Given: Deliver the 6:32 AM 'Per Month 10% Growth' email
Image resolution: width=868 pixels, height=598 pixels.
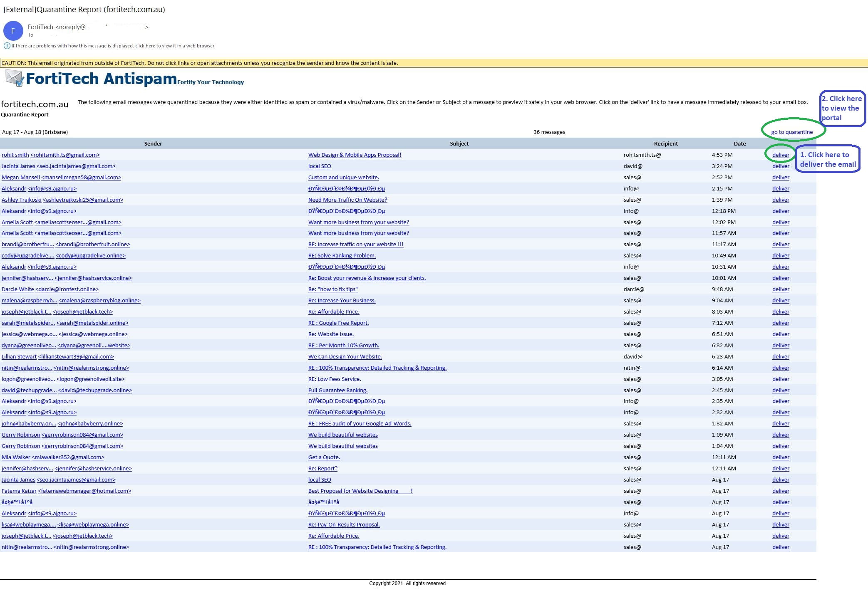Looking at the screenshot, I should click(781, 346).
